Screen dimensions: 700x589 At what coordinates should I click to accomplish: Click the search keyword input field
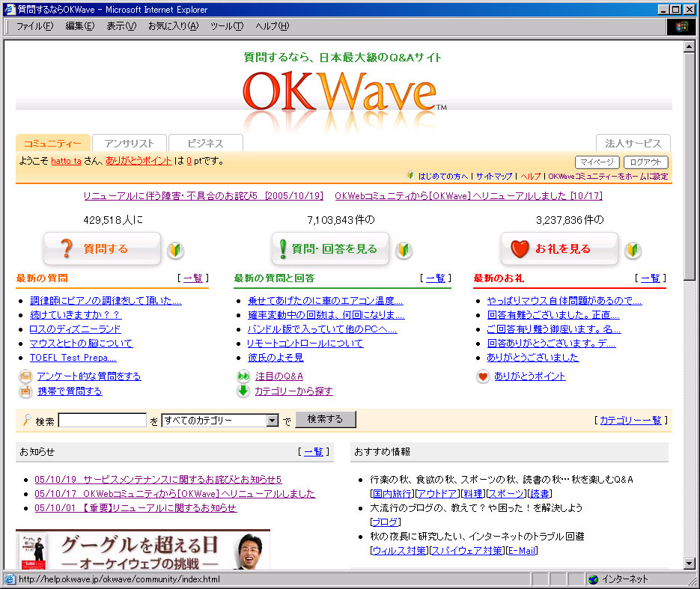click(x=102, y=421)
